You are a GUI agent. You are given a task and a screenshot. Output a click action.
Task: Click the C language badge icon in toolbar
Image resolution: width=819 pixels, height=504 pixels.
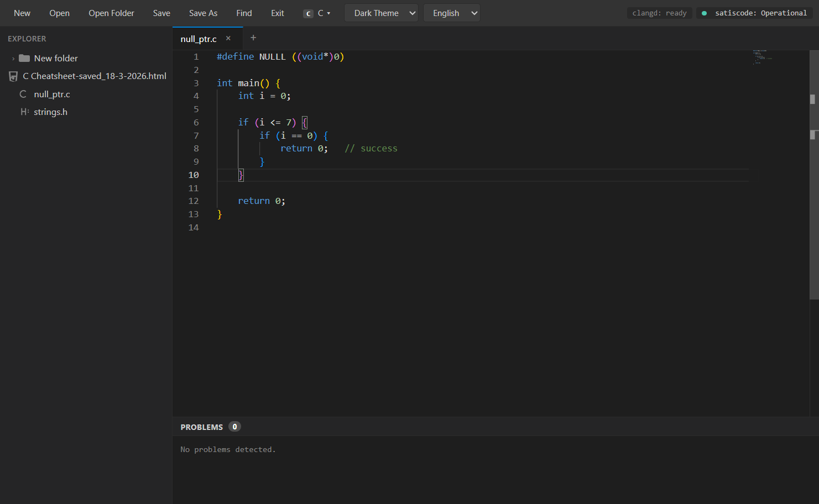[x=309, y=13]
